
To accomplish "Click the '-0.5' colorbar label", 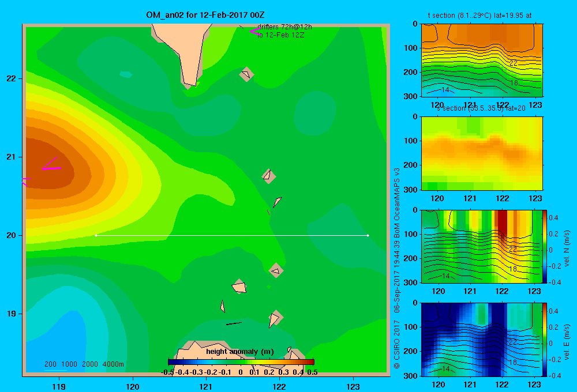I will coord(167,372).
